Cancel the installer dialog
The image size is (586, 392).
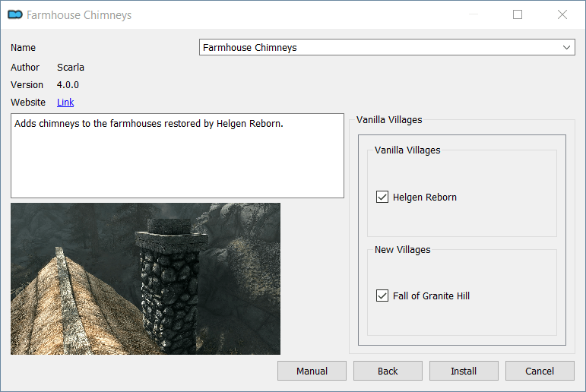[x=540, y=371]
